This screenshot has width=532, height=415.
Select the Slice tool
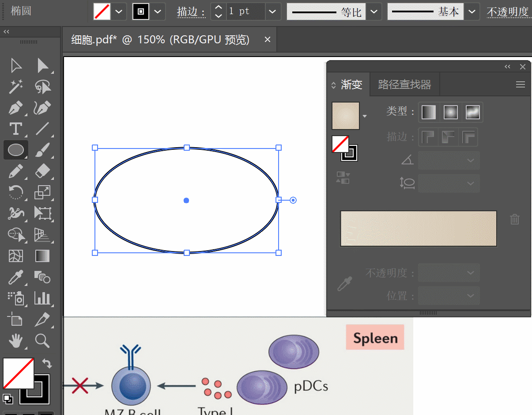click(43, 319)
